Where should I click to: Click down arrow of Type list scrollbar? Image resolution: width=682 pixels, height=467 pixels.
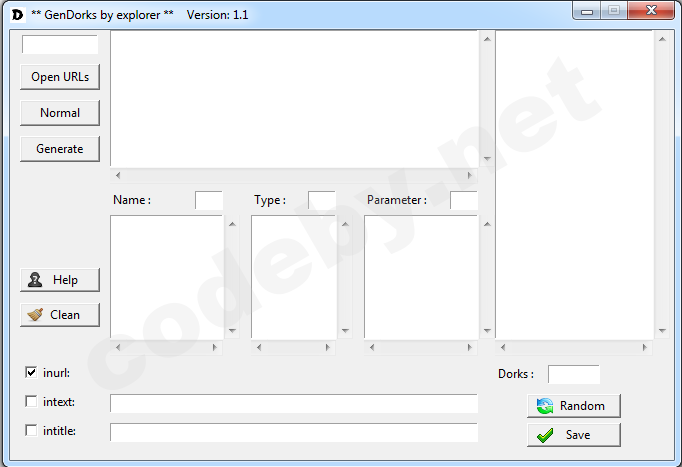pyautogui.click(x=345, y=331)
